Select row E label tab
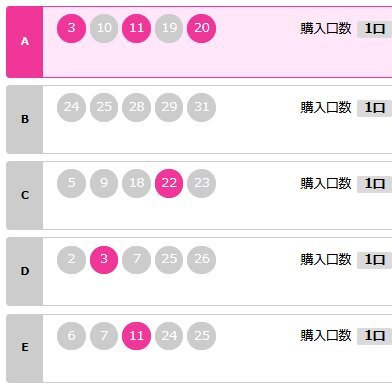This screenshot has height=392, width=392. click(25, 348)
